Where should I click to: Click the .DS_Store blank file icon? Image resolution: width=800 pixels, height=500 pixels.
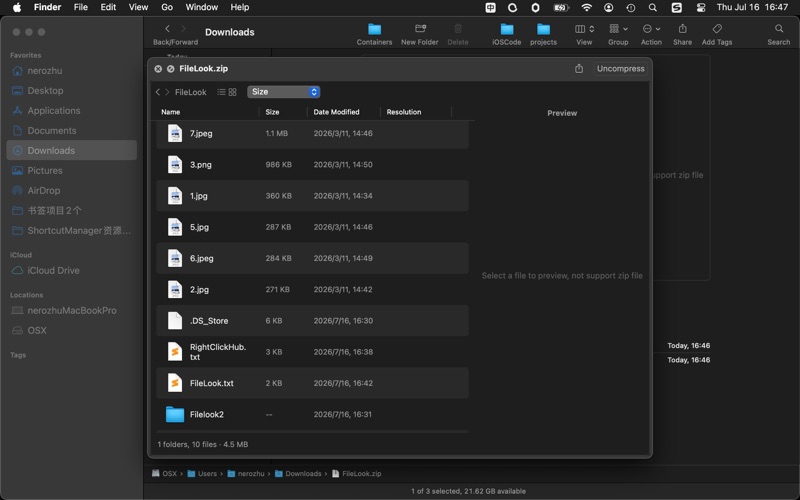point(175,320)
